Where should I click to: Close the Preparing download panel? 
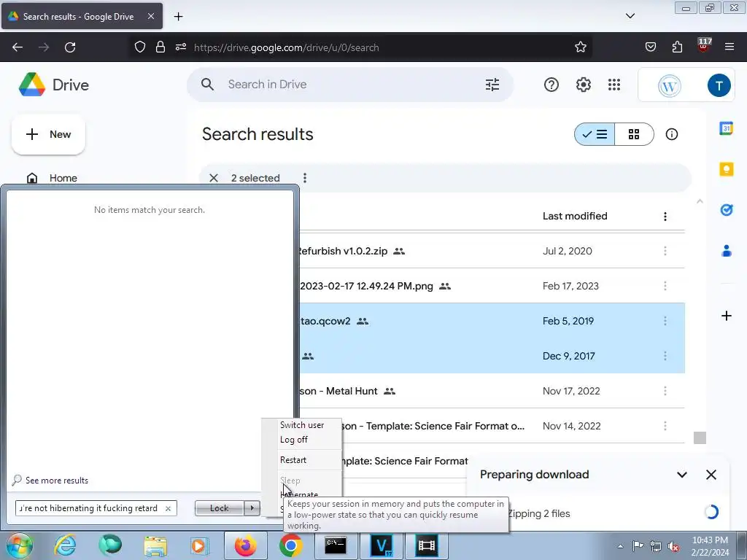711,475
